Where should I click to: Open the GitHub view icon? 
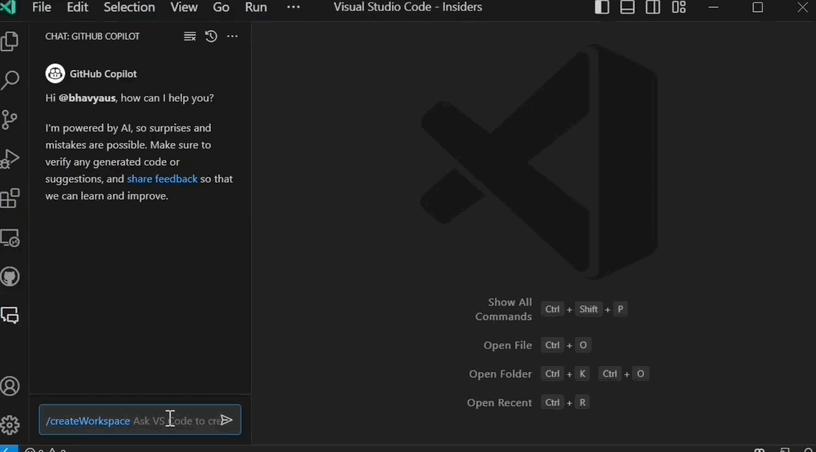10,277
